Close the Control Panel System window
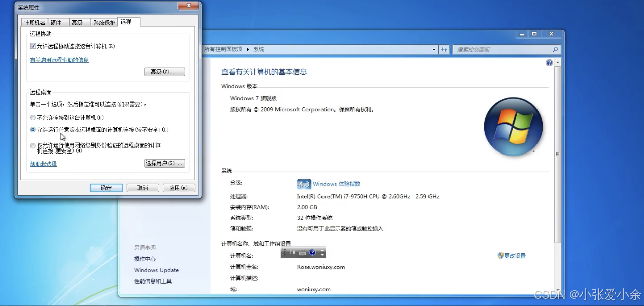Screen dimensions: 644x306 551,34
